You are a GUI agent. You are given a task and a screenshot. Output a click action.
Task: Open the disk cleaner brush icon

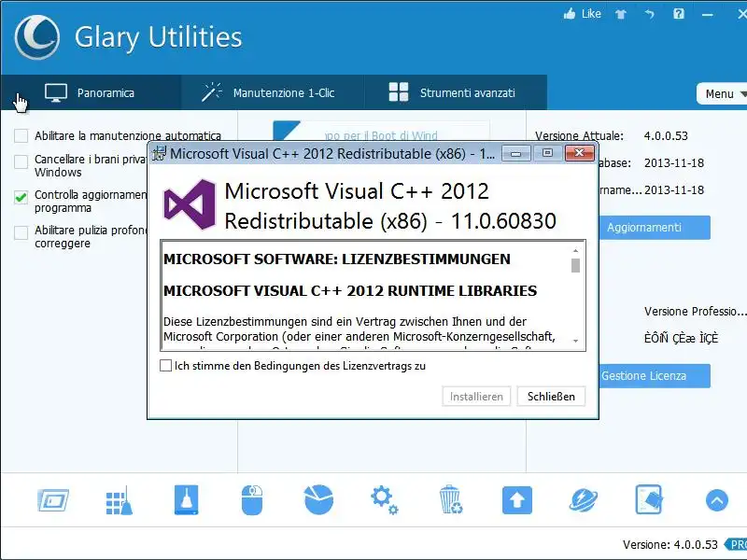(x=186, y=500)
